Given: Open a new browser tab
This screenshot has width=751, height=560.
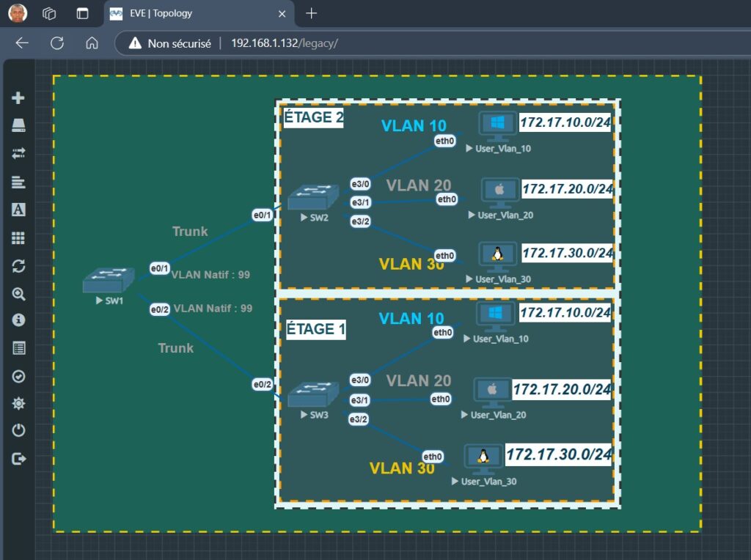Looking at the screenshot, I should (311, 13).
